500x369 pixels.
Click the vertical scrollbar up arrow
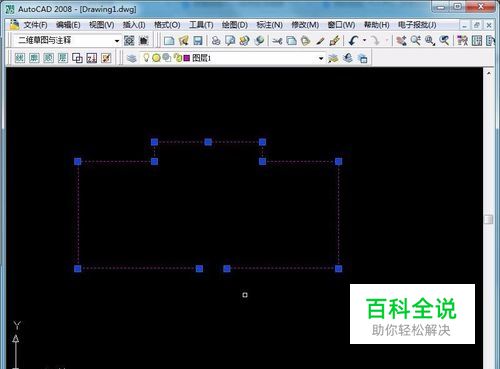(x=489, y=73)
